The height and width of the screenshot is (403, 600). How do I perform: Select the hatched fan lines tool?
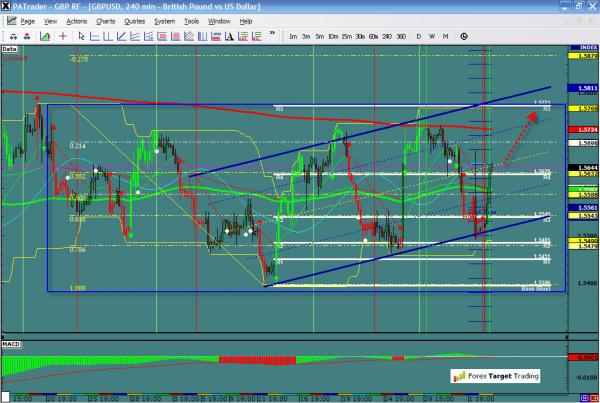[x=189, y=36]
